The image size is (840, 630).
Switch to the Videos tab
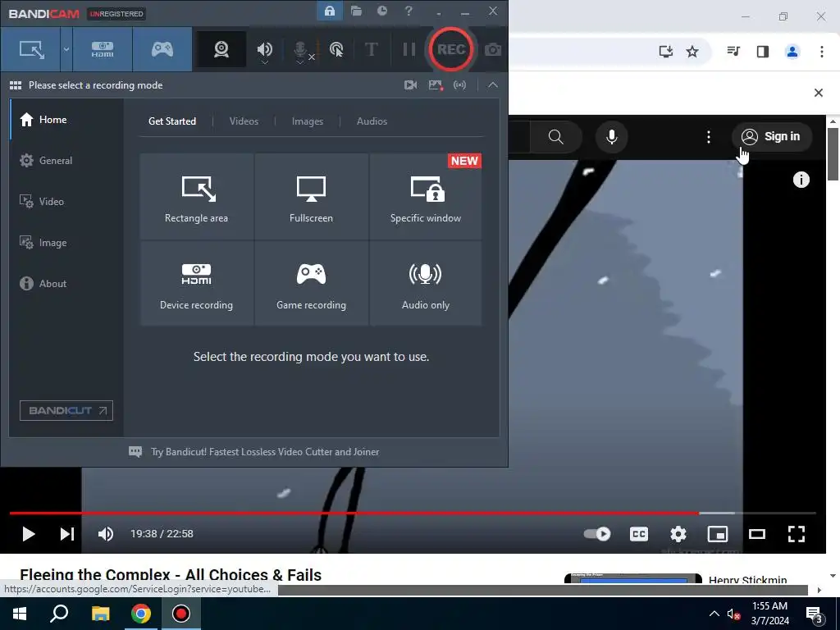tap(244, 121)
